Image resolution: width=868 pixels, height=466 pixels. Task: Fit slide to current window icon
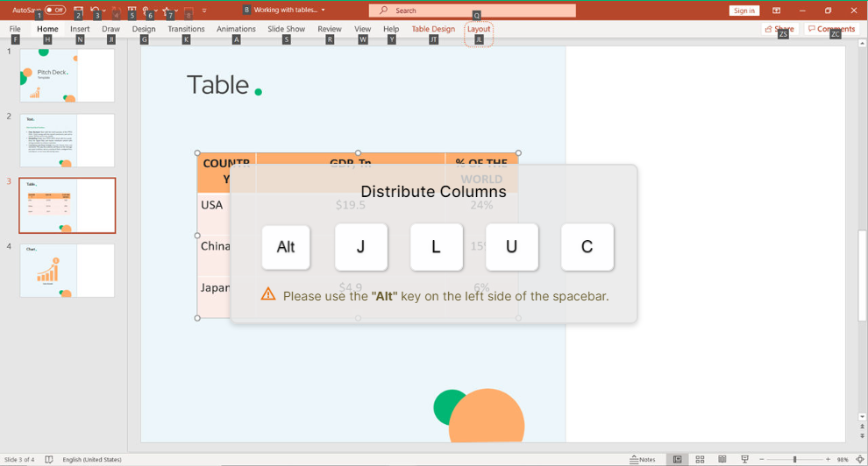(x=860, y=459)
